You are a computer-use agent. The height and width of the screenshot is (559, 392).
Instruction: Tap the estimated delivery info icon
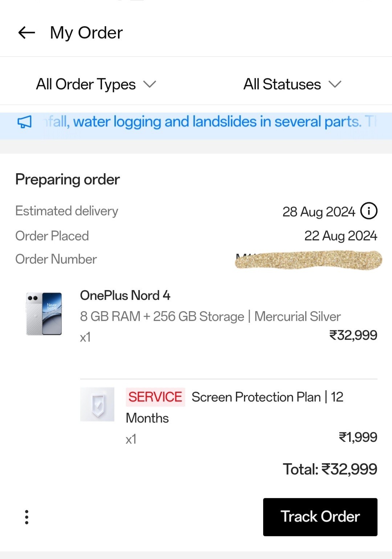coord(369,211)
